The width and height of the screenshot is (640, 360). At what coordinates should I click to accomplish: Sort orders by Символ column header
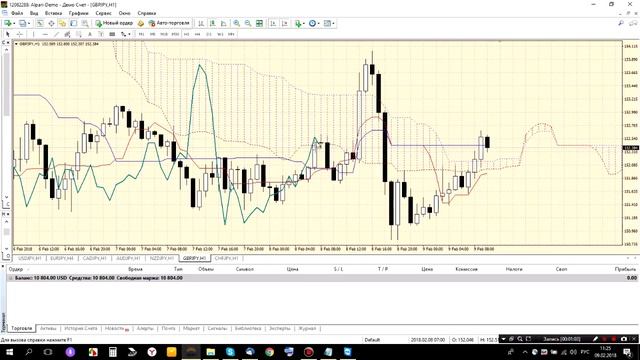pyautogui.click(x=244, y=269)
